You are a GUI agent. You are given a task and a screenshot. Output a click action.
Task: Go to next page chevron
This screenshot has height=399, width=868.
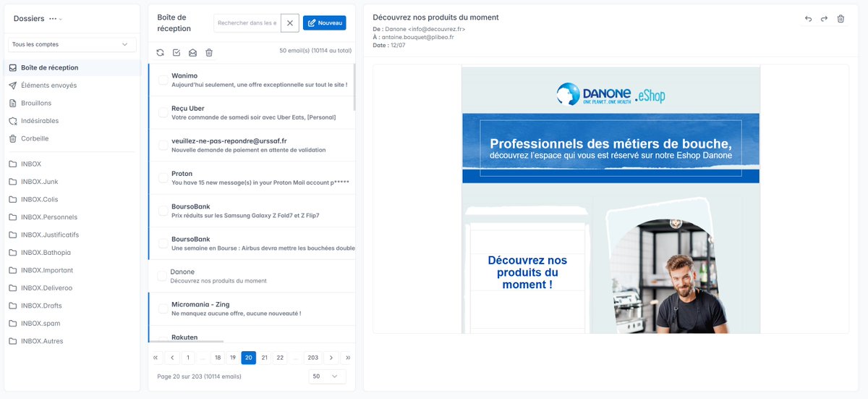coord(331,358)
